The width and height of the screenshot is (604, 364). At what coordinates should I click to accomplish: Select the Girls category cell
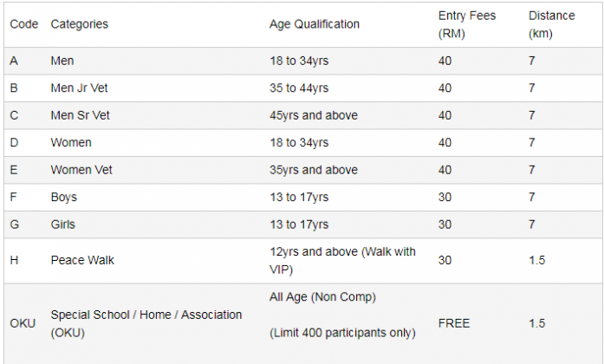62,224
